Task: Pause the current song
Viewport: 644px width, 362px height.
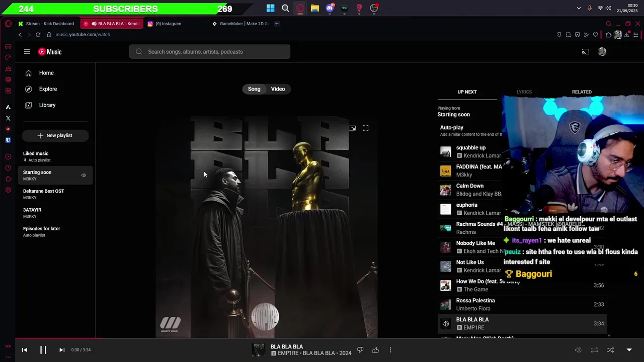Action: point(43,350)
